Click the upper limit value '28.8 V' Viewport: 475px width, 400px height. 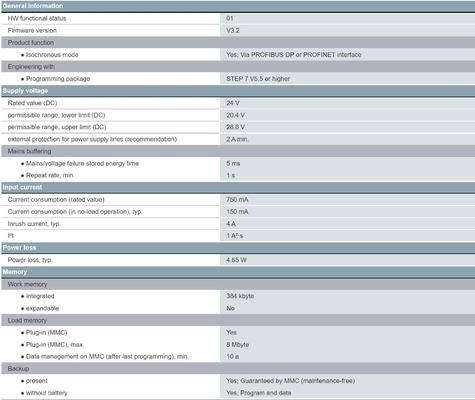click(235, 127)
